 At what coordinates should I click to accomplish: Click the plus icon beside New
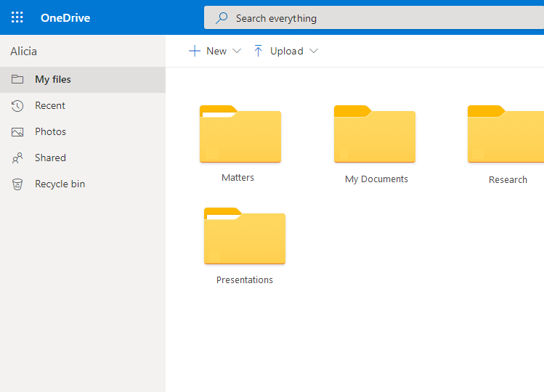click(195, 51)
